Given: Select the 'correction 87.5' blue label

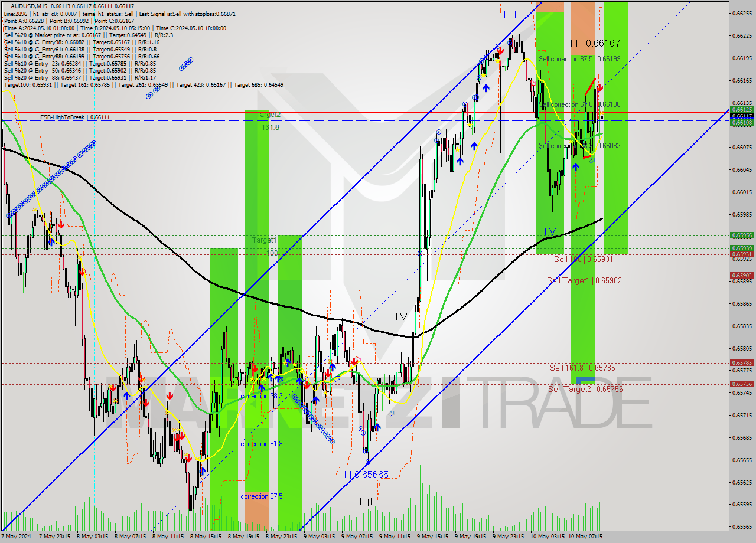Looking at the screenshot, I should click(262, 496).
